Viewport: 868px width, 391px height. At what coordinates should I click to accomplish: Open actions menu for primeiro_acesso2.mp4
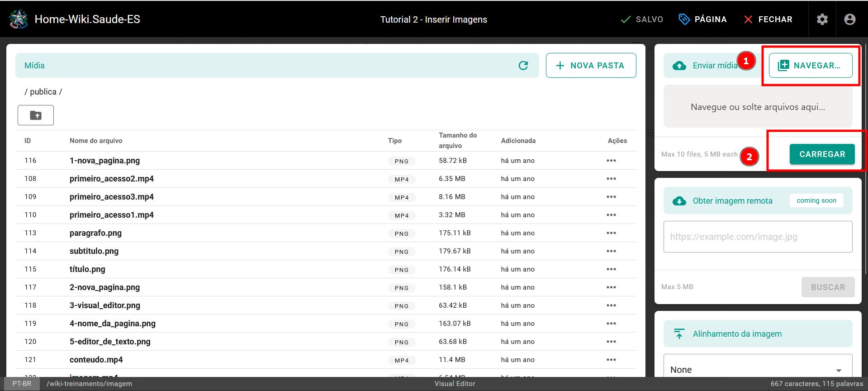[x=611, y=179]
